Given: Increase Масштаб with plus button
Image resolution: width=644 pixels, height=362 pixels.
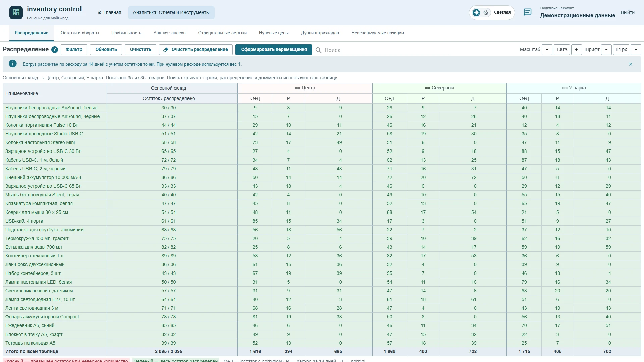Looking at the screenshot, I should [576, 50].
